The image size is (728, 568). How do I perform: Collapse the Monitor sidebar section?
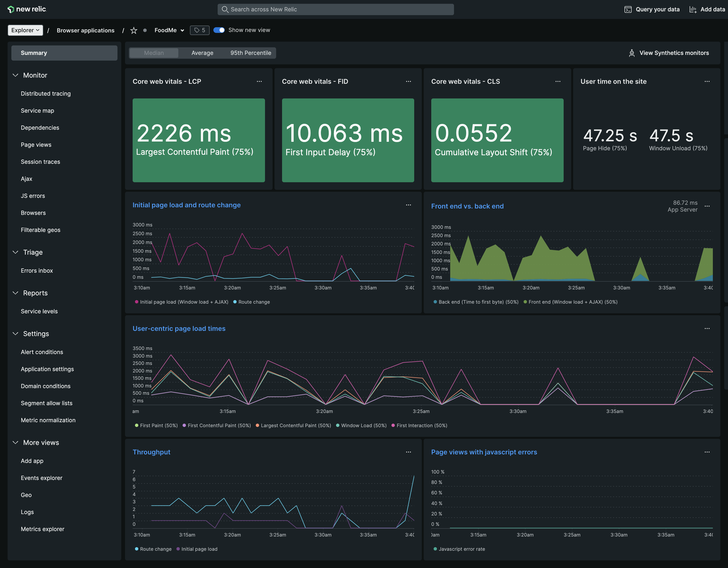point(15,75)
